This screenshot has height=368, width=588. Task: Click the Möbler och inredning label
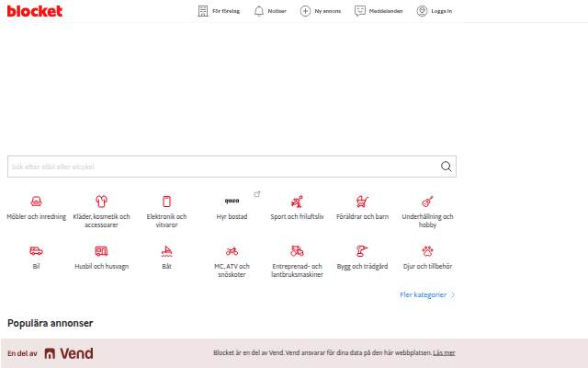(x=37, y=217)
